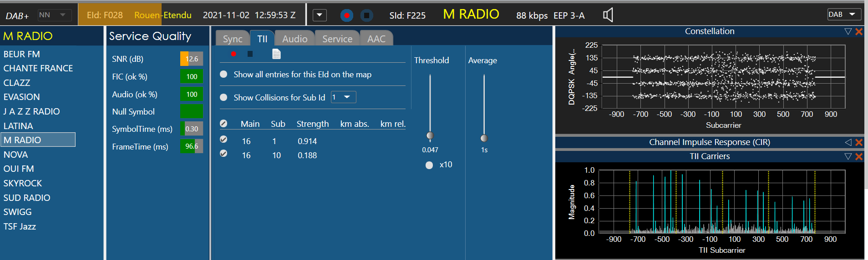Open the NN dropdown next to DAB+
Viewport: 868px width, 260px height.
click(55, 15)
